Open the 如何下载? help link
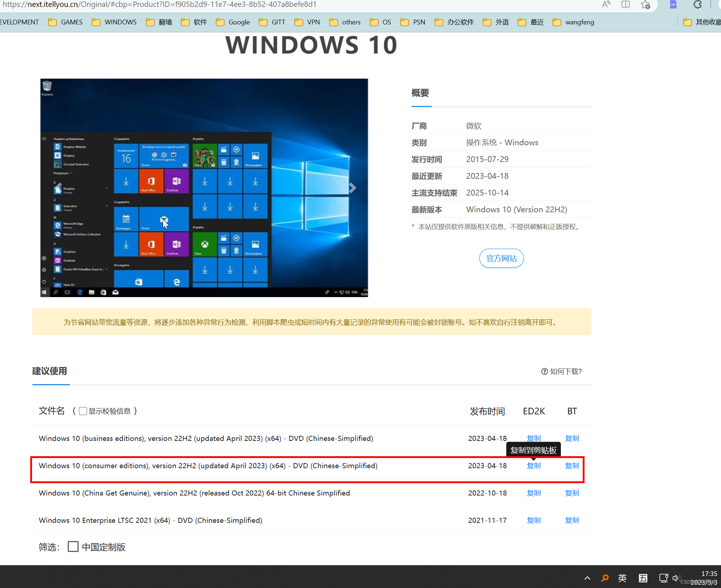This screenshot has height=588, width=721. [x=561, y=371]
